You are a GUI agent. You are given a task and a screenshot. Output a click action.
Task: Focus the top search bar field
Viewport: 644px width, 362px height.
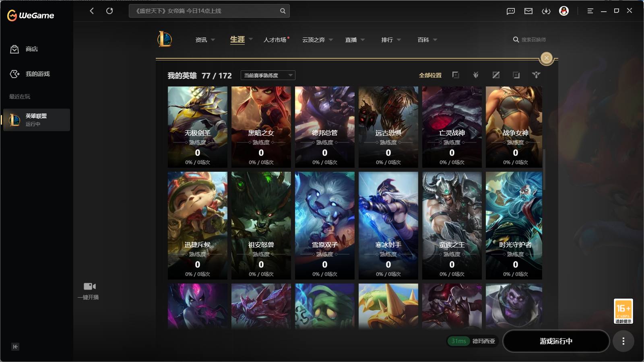pos(209,11)
